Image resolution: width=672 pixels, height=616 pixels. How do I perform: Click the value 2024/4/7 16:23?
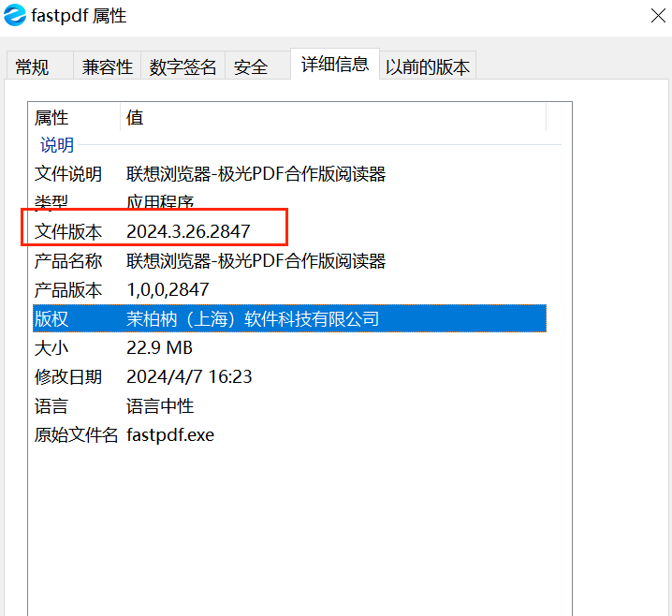189,376
